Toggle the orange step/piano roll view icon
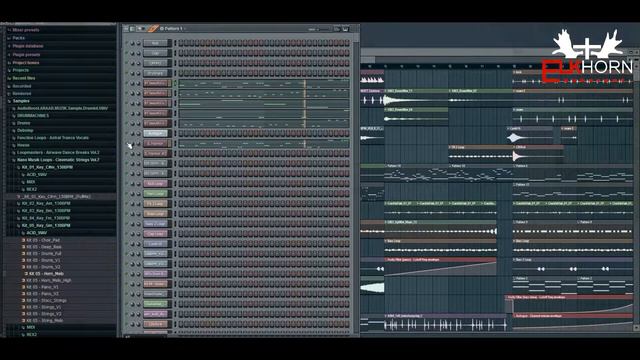Screen dimensions: 640x360 153,29
